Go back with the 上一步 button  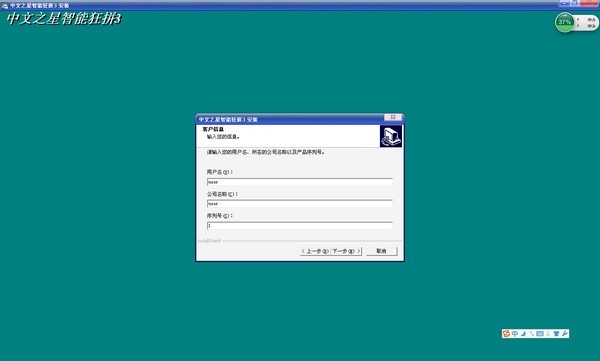coord(315,251)
